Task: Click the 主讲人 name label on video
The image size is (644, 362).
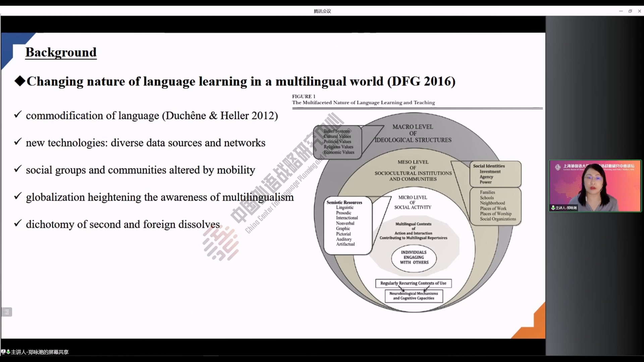Action: (x=566, y=208)
